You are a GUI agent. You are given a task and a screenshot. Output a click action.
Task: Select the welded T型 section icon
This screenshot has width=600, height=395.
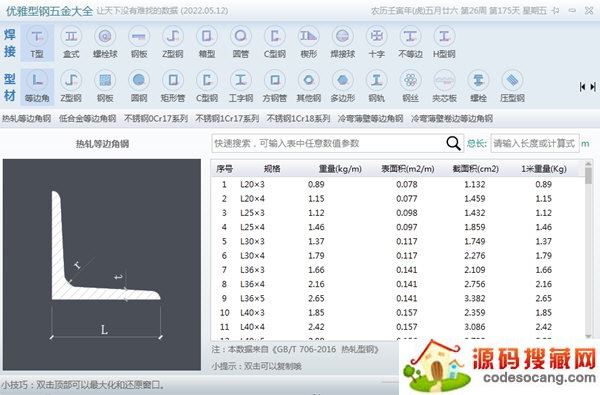pyautogui.click(x=37, y=42)
